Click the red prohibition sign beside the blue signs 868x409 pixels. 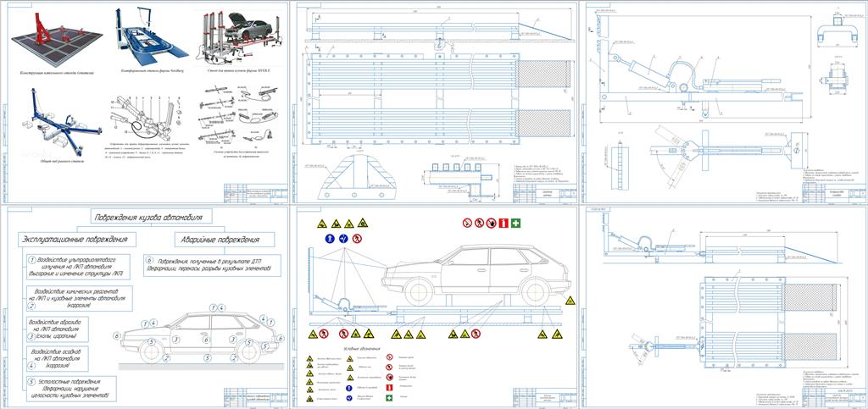pos(358,238)
